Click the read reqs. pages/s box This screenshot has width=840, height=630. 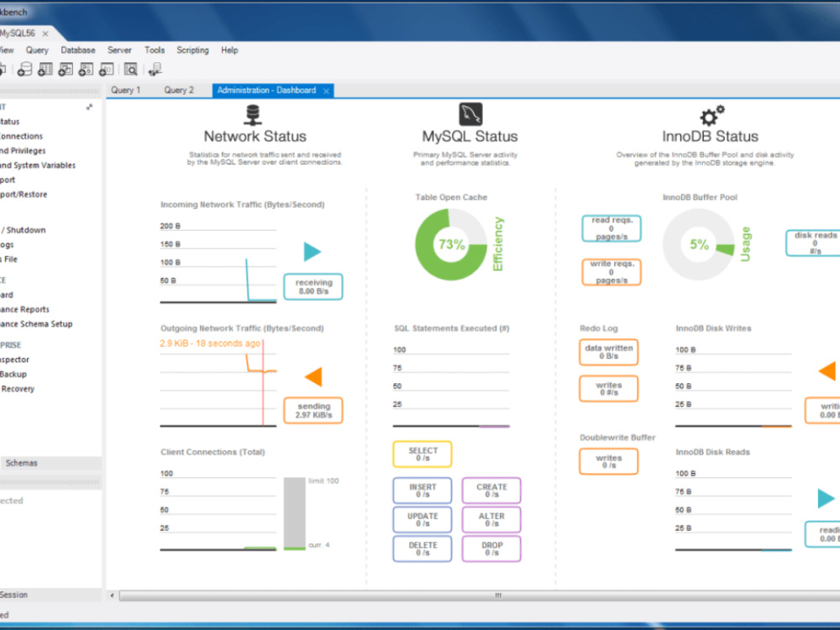tap(612, 228)
